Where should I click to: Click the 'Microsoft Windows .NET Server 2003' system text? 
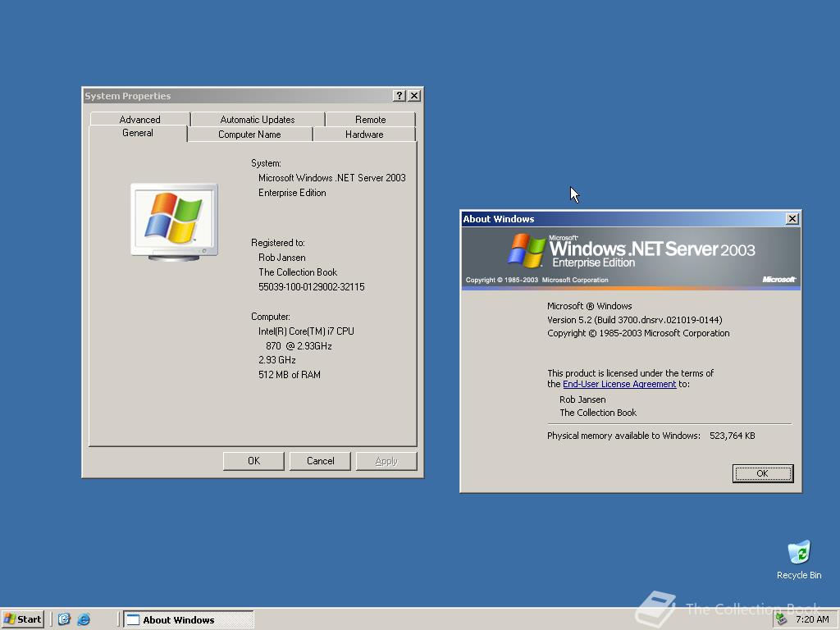point(331,178)
